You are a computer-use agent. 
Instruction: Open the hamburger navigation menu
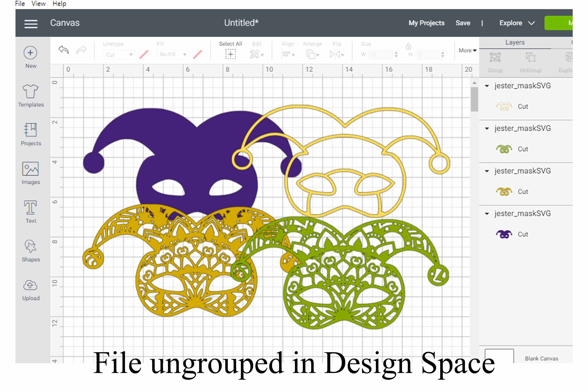pyautogui.click(x=31, y=24)
